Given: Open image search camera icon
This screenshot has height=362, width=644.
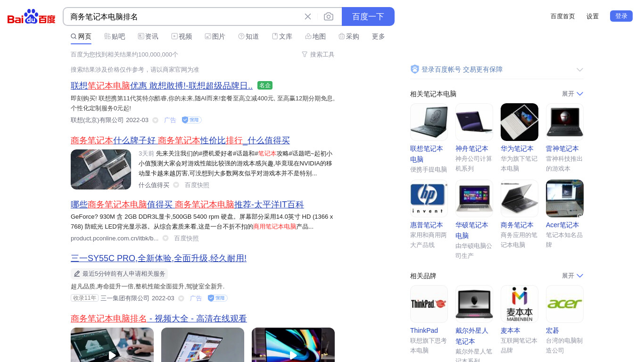Looking at the screenshot, I should point(329,16).
